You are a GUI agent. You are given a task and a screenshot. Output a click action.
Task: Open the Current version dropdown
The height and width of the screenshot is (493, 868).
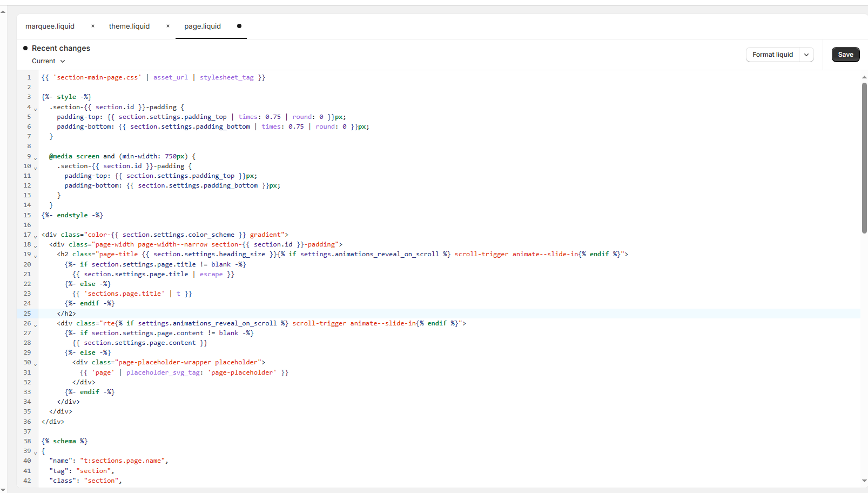pyautogui.click(x=48, y=61)
